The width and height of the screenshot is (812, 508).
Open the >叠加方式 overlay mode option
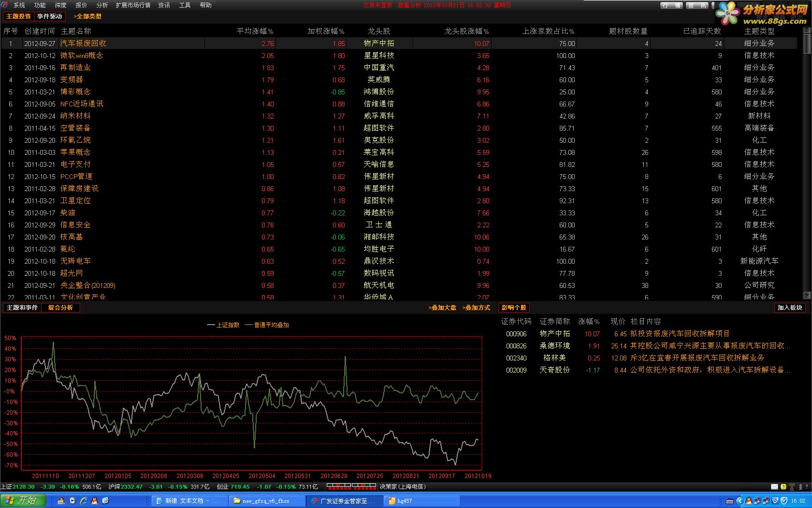coord(476,308)
